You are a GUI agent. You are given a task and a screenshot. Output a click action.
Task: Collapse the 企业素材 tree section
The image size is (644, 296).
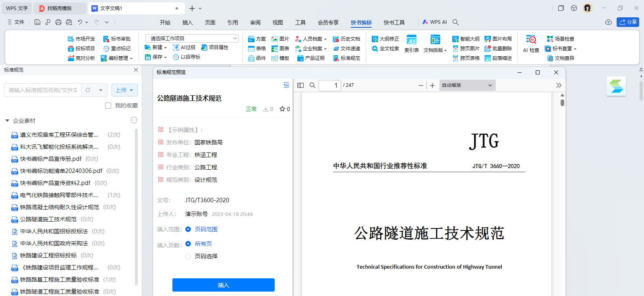point(7,121)
